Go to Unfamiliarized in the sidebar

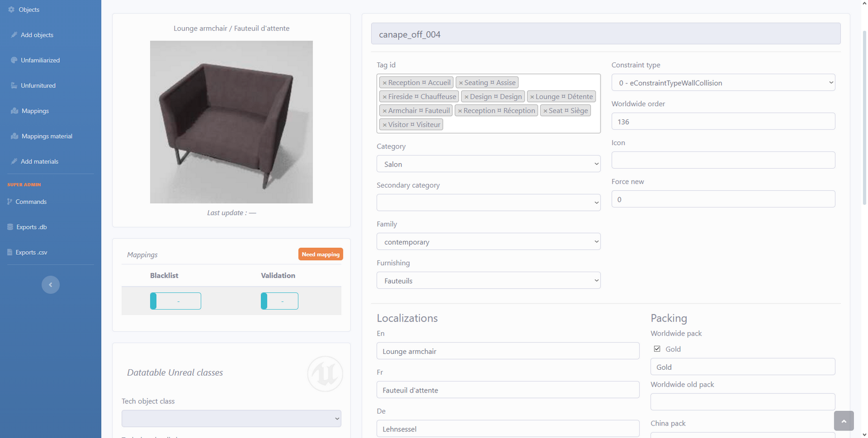(40, 60)
